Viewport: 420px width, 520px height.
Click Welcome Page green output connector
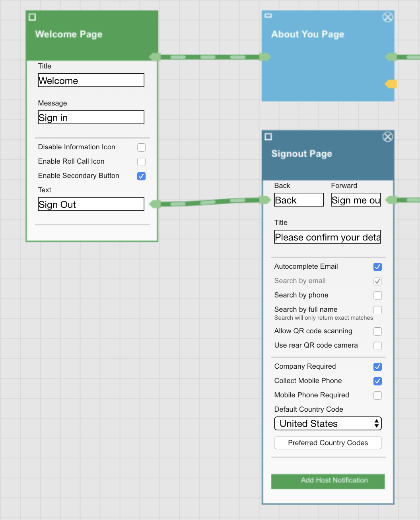[x=155, y=57]
